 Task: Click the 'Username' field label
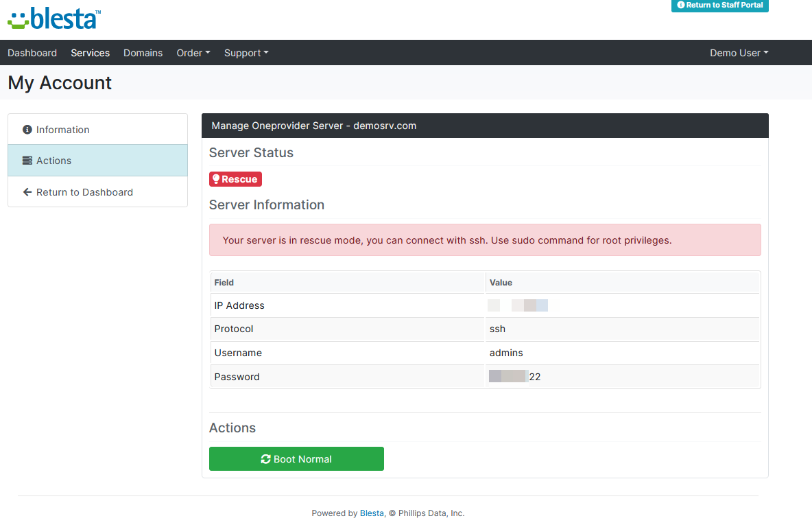[x=238, y=353]
